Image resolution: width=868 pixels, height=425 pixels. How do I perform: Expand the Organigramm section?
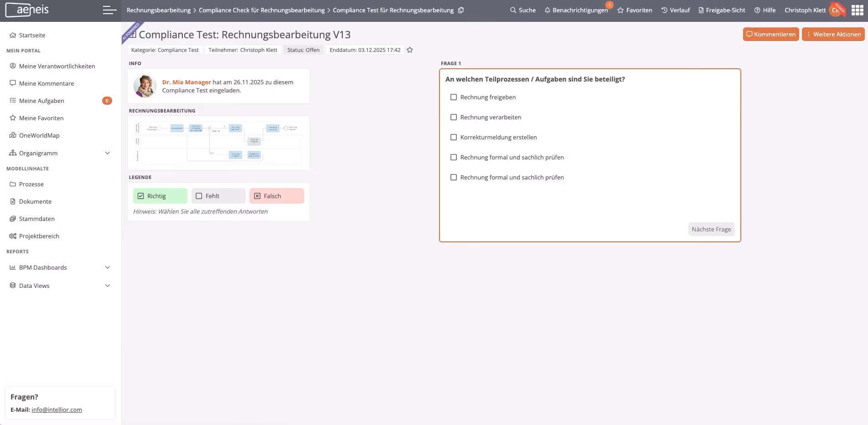coord(108,153)
